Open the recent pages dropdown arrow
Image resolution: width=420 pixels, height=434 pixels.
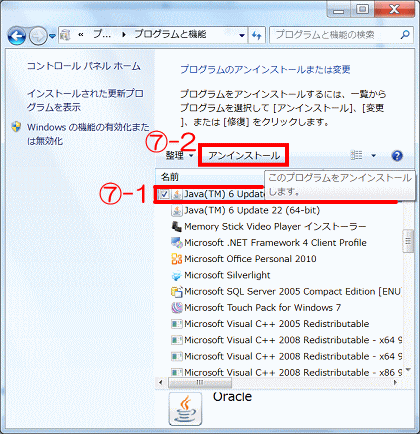click(52, 36)
